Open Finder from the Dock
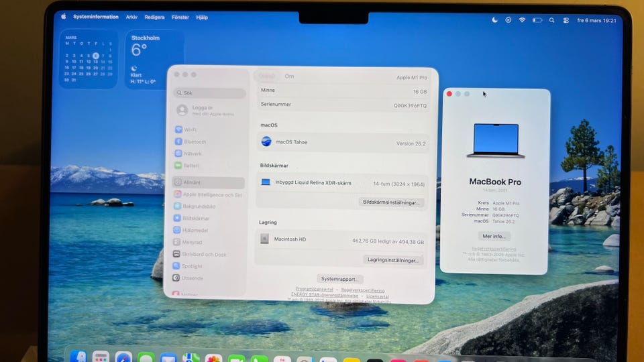644x362 pixels. 78,357
